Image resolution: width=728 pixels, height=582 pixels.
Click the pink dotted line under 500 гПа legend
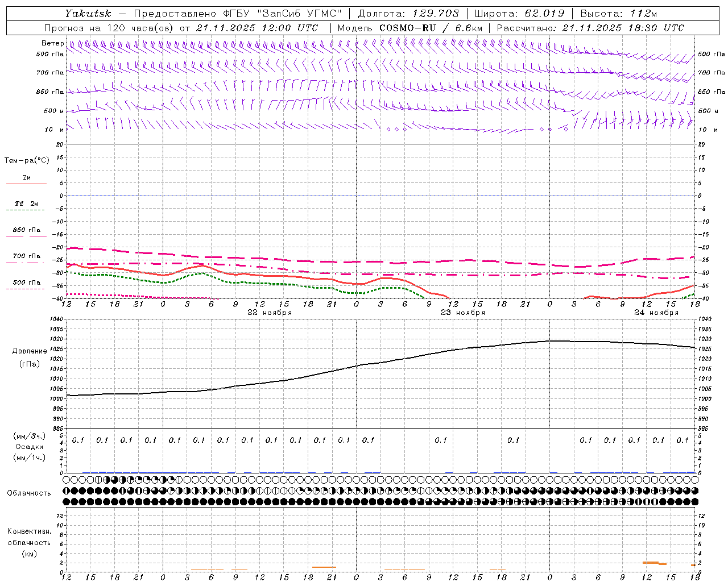coord(25,289)
